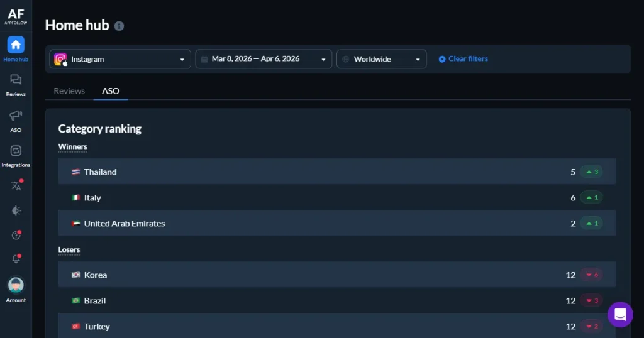
Task: Click the Brazil flag icon
Action: coord(75,301)
